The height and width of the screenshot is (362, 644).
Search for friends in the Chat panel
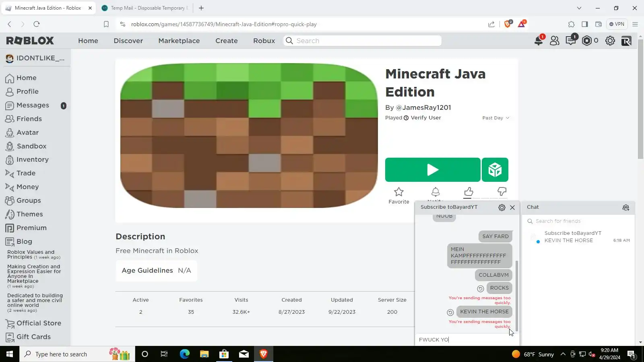579,221
